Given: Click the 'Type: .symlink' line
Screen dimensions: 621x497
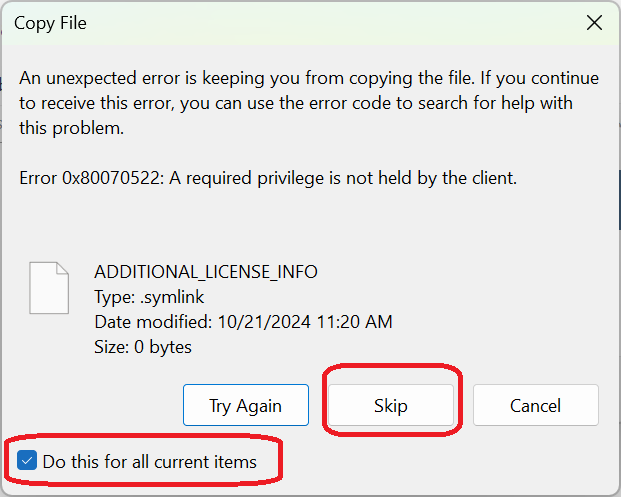Looking at the screenshot, I should point(143,297).
